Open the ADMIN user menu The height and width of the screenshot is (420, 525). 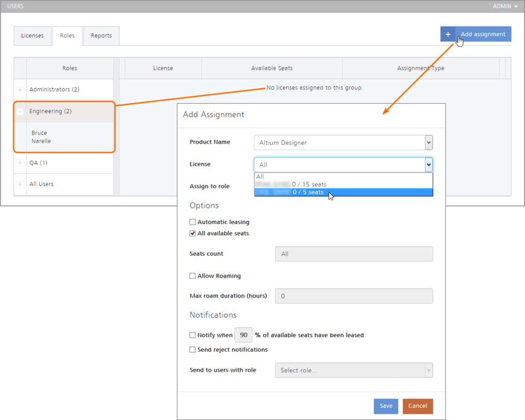[x=505, y=6]
